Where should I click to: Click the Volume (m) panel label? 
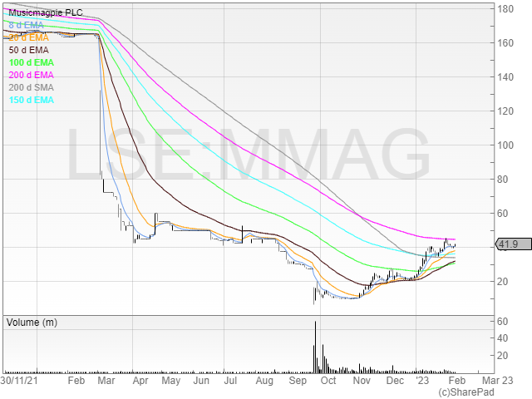pos(32,323)
